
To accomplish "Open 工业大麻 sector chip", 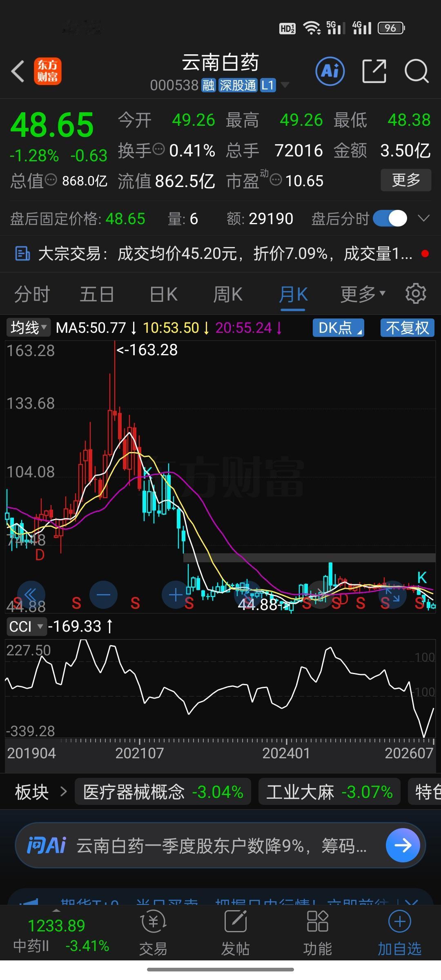I will click(329, 792).
